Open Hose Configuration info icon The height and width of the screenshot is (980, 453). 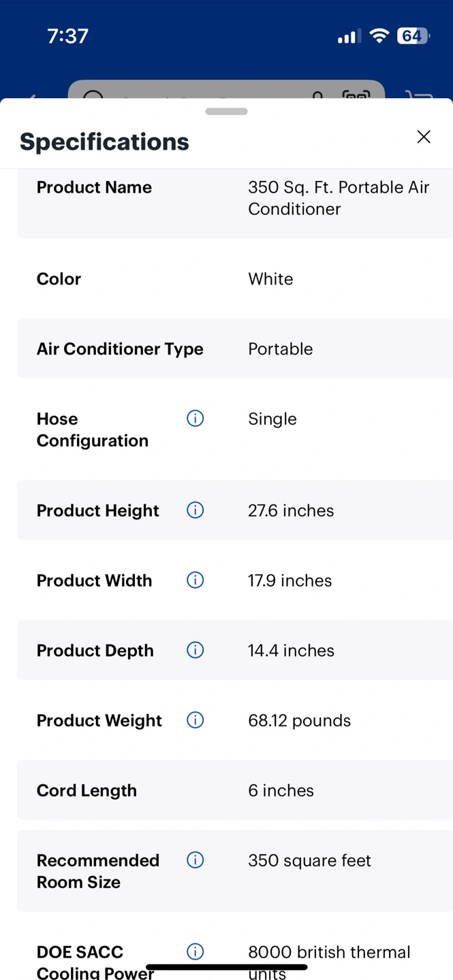click(196, 419)
